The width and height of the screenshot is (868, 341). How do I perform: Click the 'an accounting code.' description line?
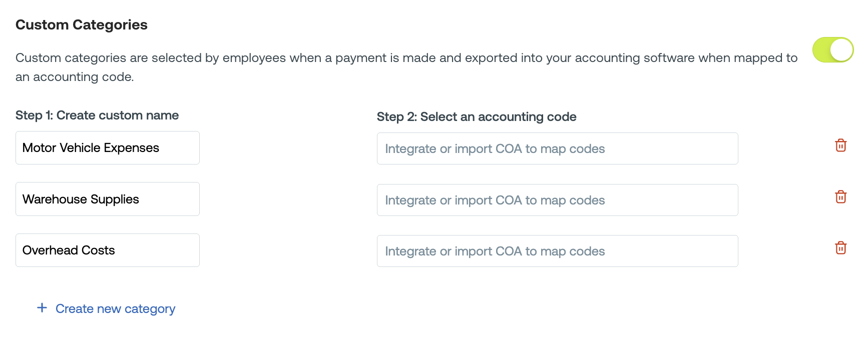pos(75,77)
